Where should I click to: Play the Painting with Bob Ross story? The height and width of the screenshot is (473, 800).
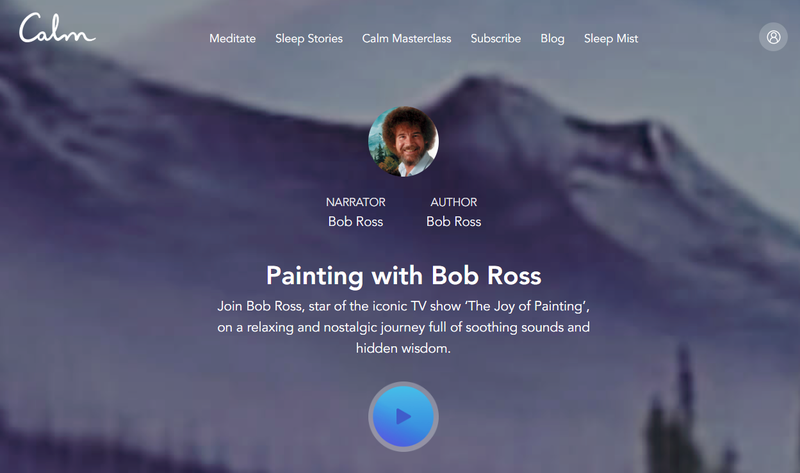coord(403,416)
